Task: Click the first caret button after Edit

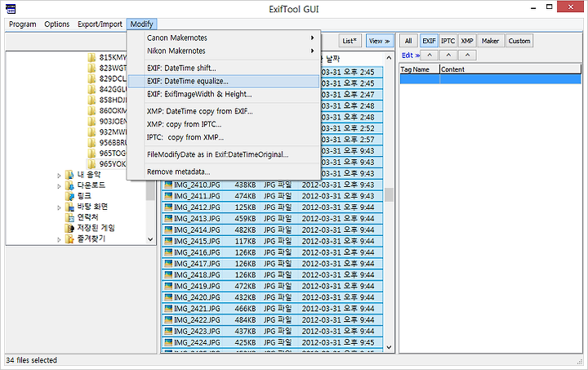Action: (x=430, y=56)
